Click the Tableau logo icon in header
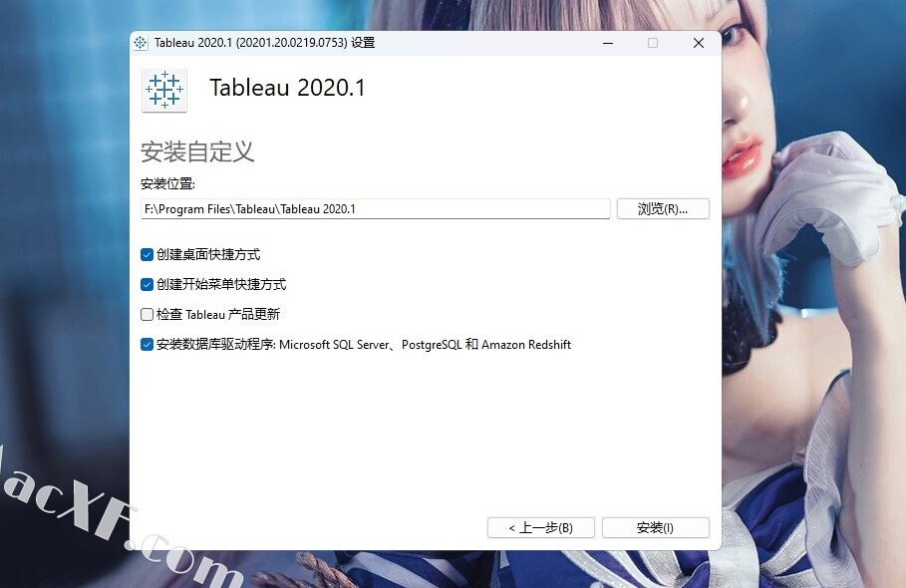 [164, 90]
